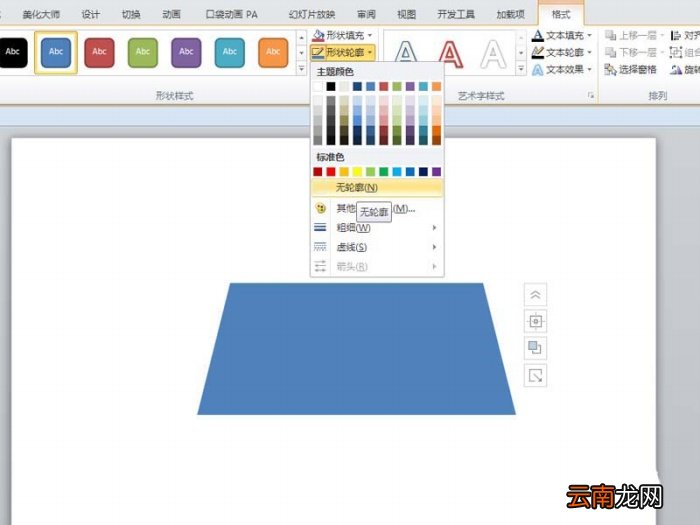Click 上移一层 bring forward
Viewport: 700px width, 525px height.
(634, 35)
